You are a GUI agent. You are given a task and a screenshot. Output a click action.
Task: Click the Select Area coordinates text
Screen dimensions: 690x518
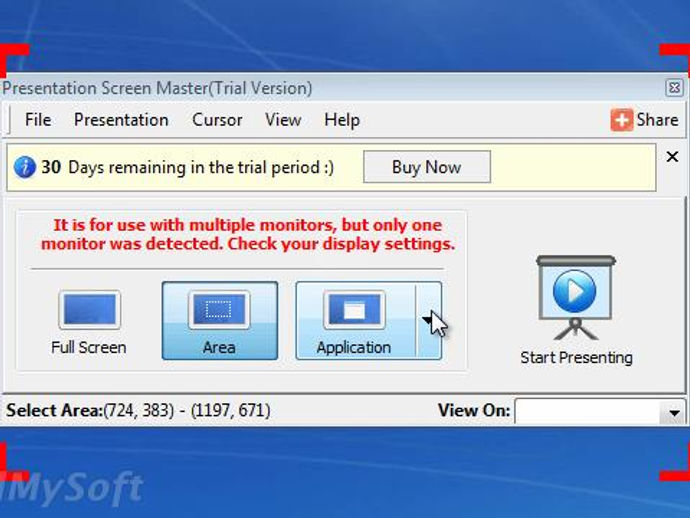click(138, 410)
